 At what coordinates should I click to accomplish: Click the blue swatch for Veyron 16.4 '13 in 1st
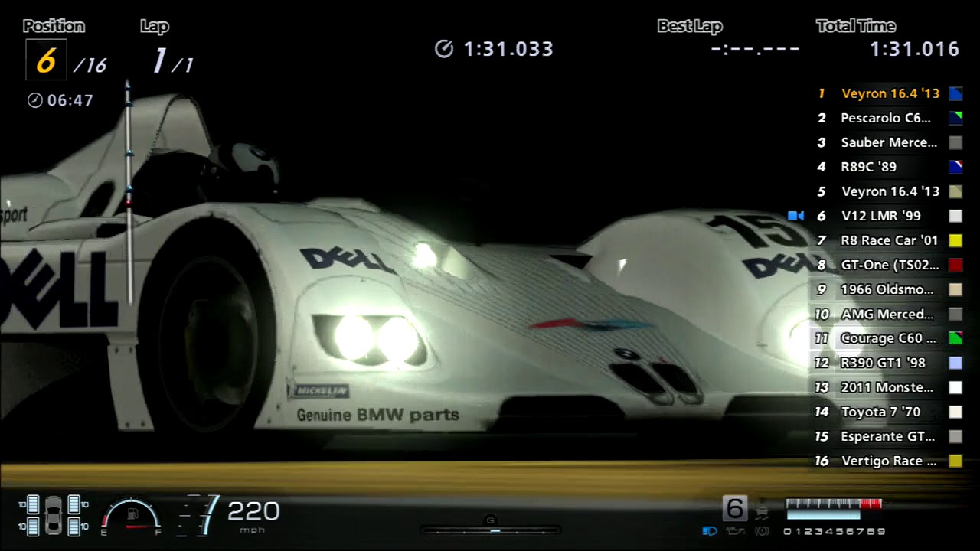pyautogui.click(x=955, y=93)
